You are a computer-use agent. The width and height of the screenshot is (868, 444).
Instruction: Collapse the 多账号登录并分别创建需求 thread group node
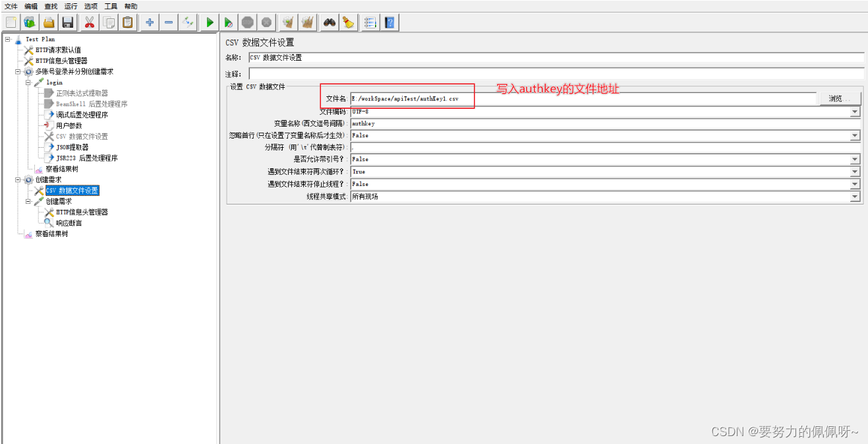click(x=18, y=71)
